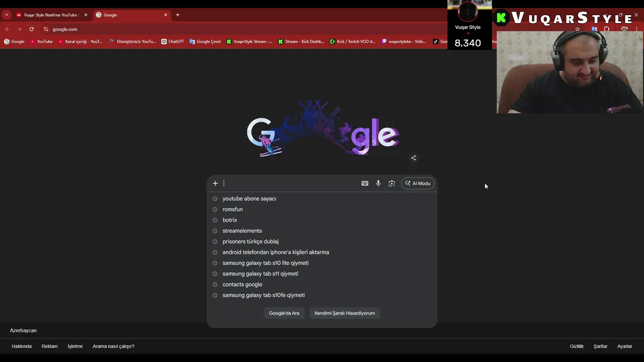The image size is (644, 362).
Task: Click the browser forward arrow
Action: (x=19, y=29)
